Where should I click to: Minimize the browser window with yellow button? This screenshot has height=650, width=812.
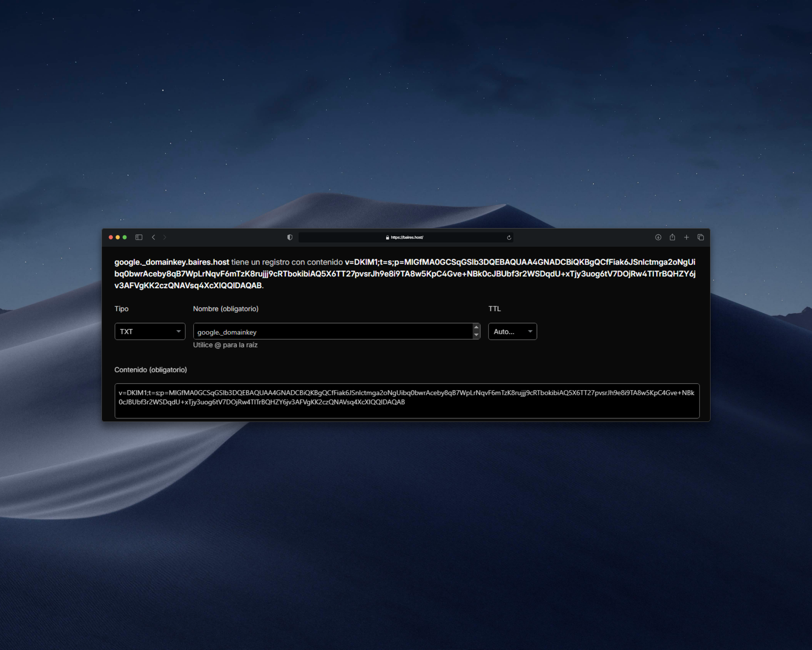point(118,237)
